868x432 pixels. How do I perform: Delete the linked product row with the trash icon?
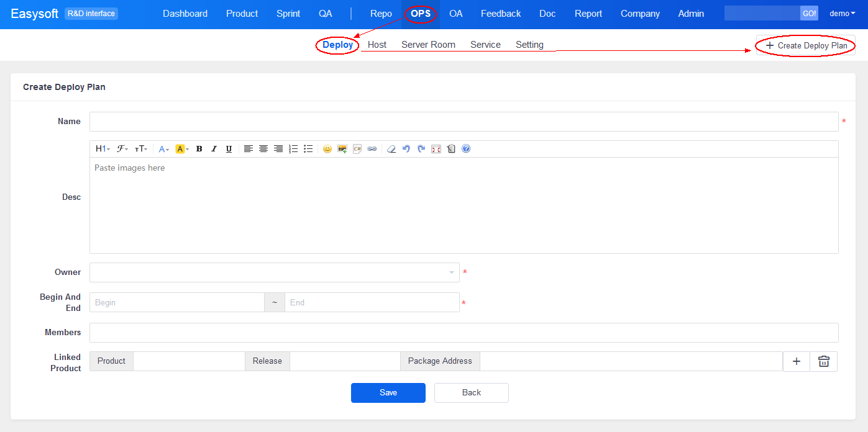(x=823, y=361)
